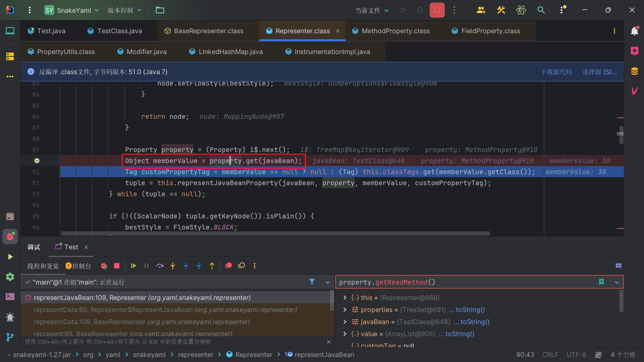The width and height of the screenshot is (644, 362).
Task: Close the Representer.class tab
Action: [x=338, y=31]
